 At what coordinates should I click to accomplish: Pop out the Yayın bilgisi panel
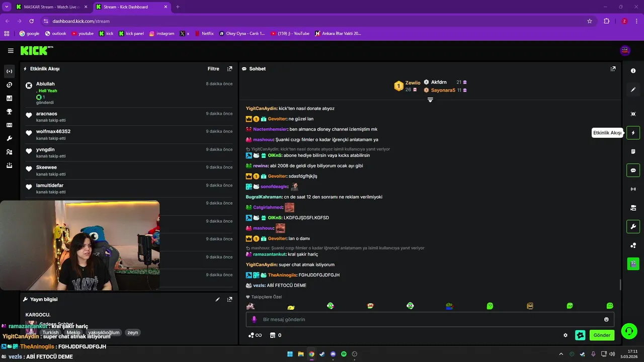coord(229,299)
